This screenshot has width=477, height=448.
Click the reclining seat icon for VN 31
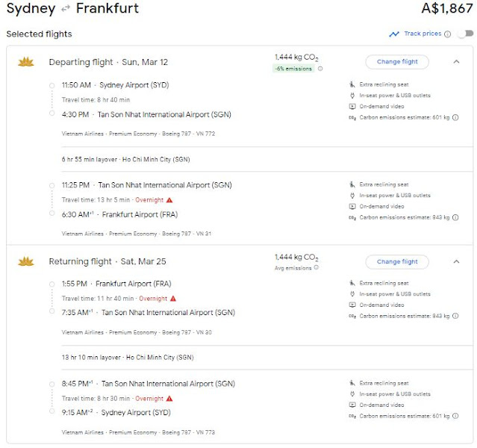352,184
